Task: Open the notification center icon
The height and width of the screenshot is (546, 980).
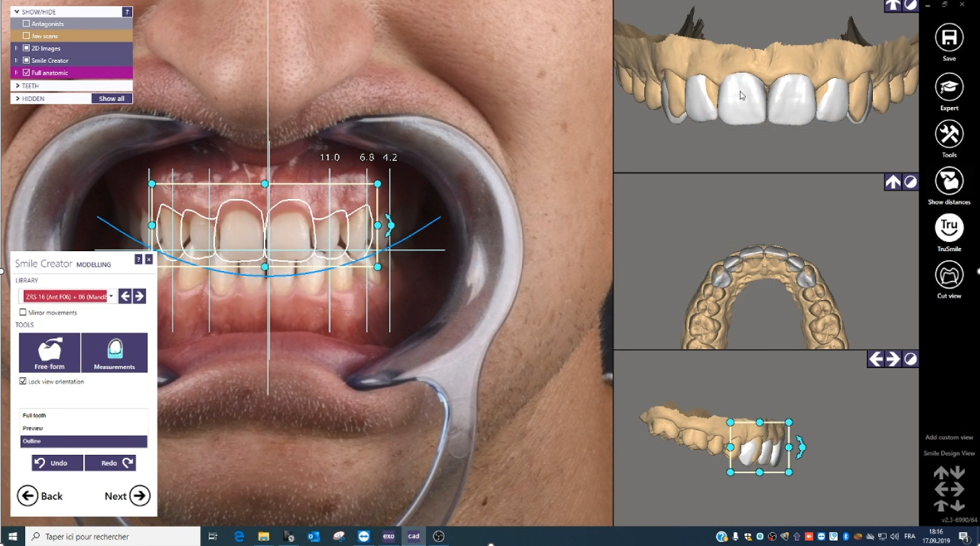Action: [964, 536]
